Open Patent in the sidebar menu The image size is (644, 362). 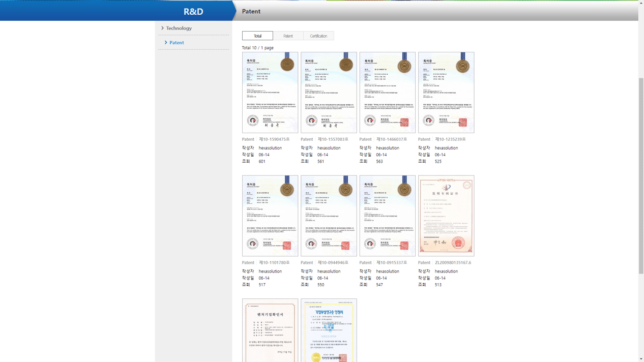point(177,43)
